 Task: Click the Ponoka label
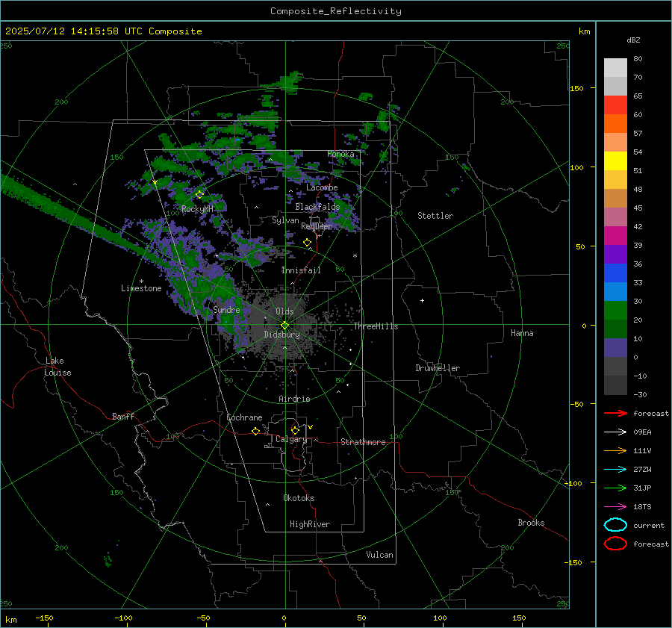pyautogui.click(x=340, y=154)
